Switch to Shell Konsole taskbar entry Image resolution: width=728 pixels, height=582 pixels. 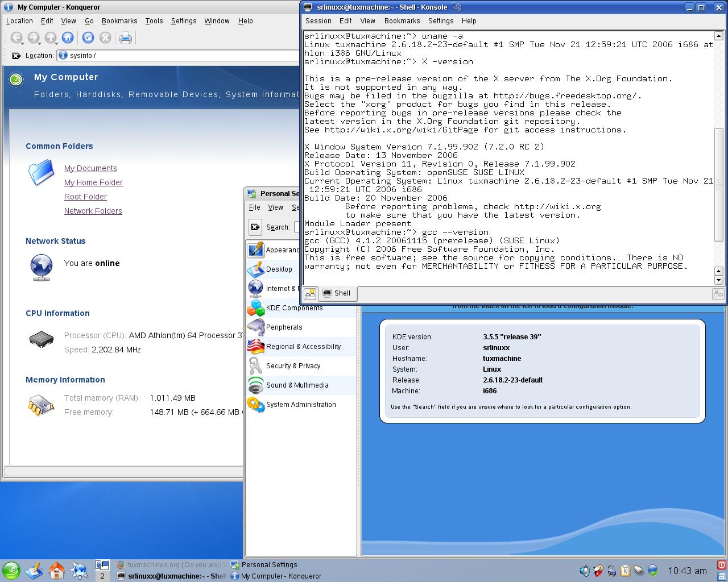[171, 576]
